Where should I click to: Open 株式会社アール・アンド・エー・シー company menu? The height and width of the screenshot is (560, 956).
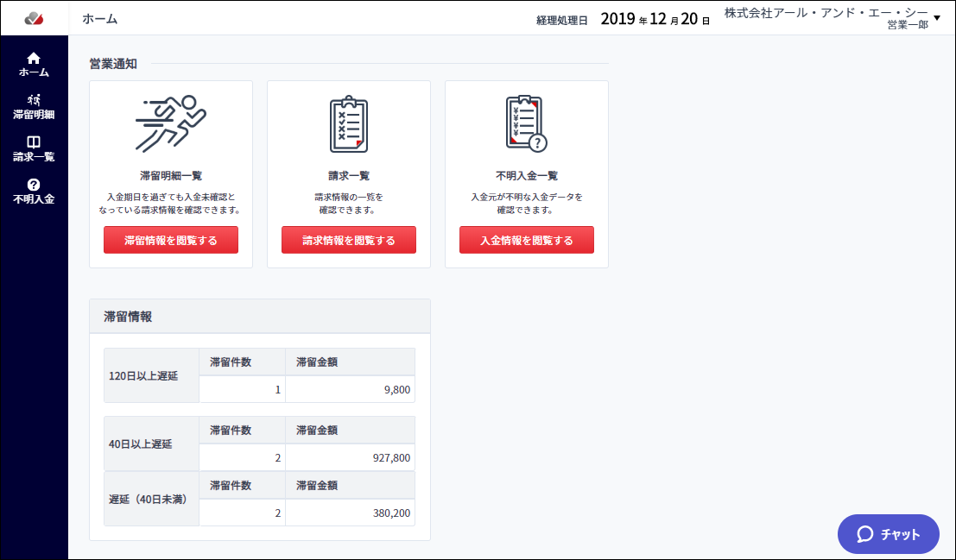click(x=826, y=13)
